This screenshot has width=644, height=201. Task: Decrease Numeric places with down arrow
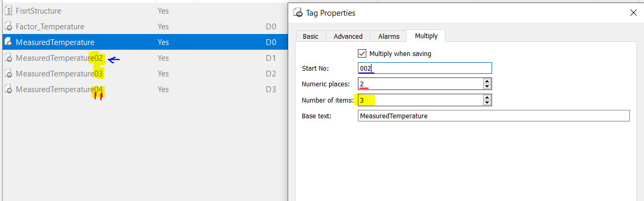click(x=487, y=86)
